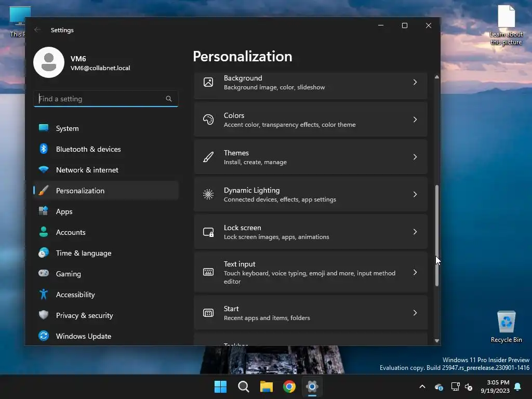
Task: Click the Themes brush icon
Action: click(208, 157)
